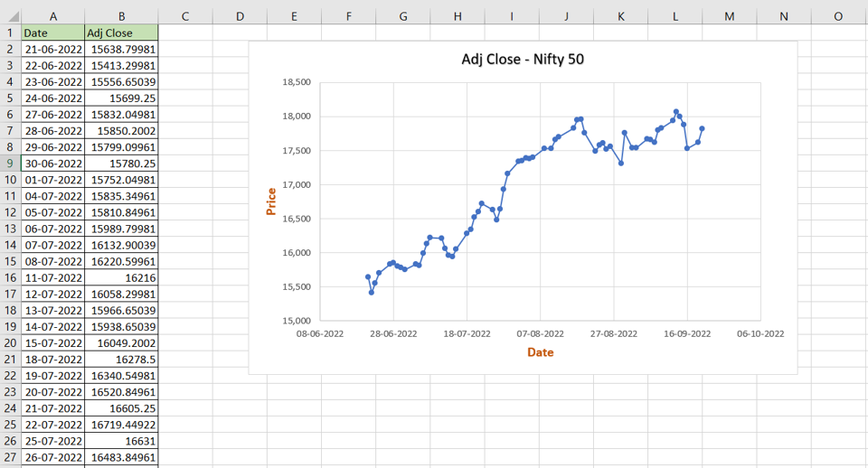This screenshot has height=468, width=868.
Task: Select column D header
Action: click(240, 16)
